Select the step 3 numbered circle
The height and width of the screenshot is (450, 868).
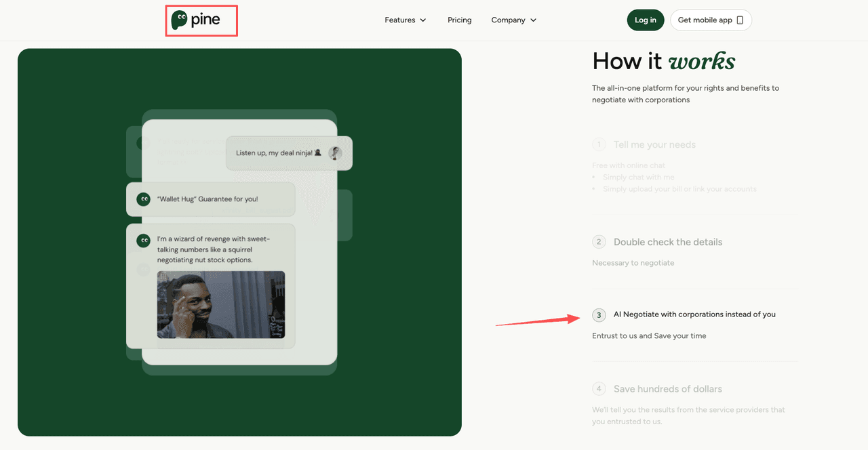pyautogui.click(x=599, y=315)
